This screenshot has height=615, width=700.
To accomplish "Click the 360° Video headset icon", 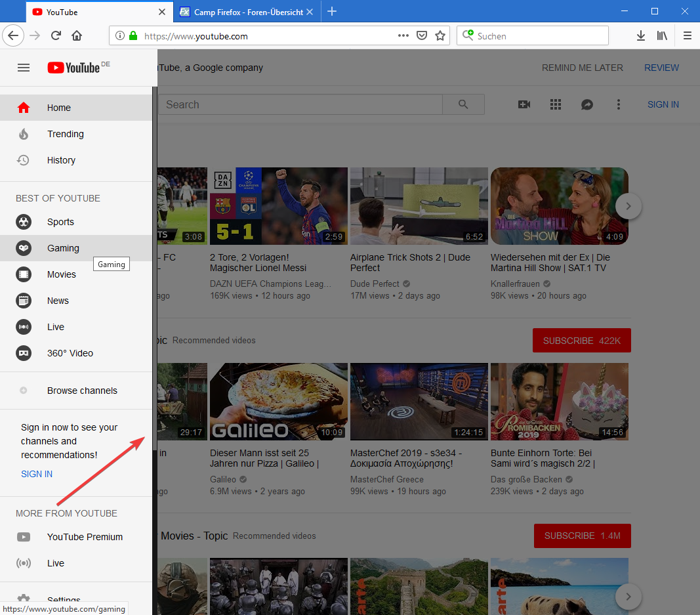I will point(24,353).
